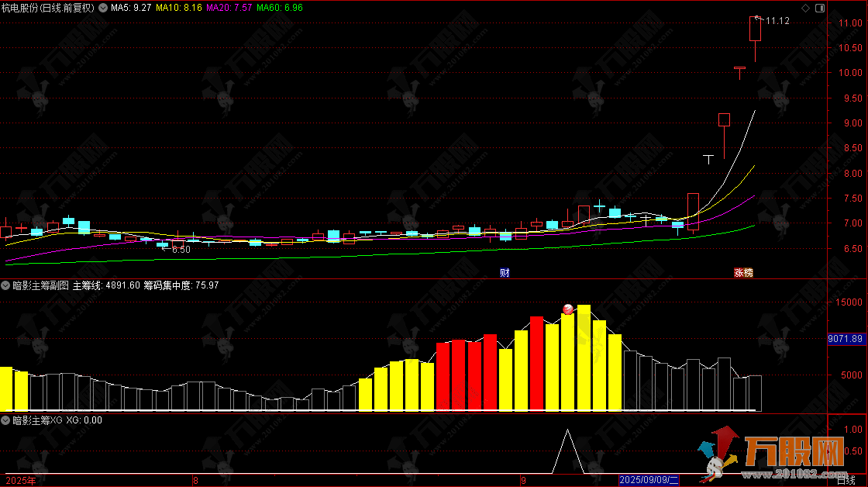Image resolution: width=868 pixels, height=487 pixels.
Task: Expand the 暗影主筹XG indicator menu arrow
Action: tap(5, 420)
